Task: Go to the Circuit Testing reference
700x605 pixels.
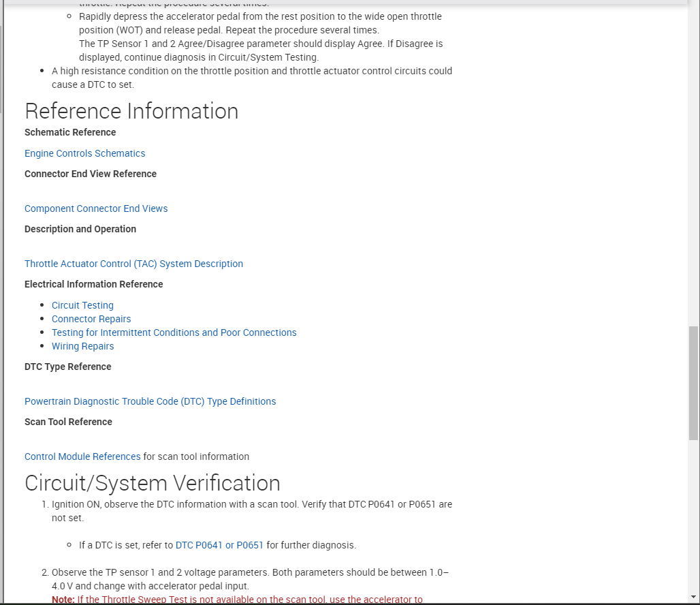Action: pyautogui.click(x=82, y=305)
